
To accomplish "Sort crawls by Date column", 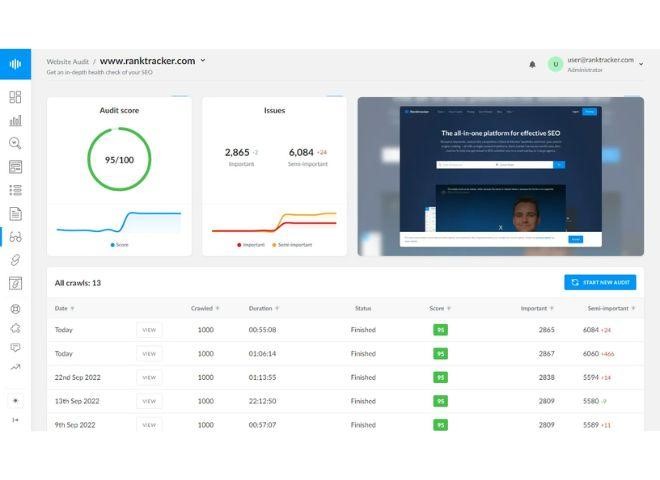I will [64, 308].
